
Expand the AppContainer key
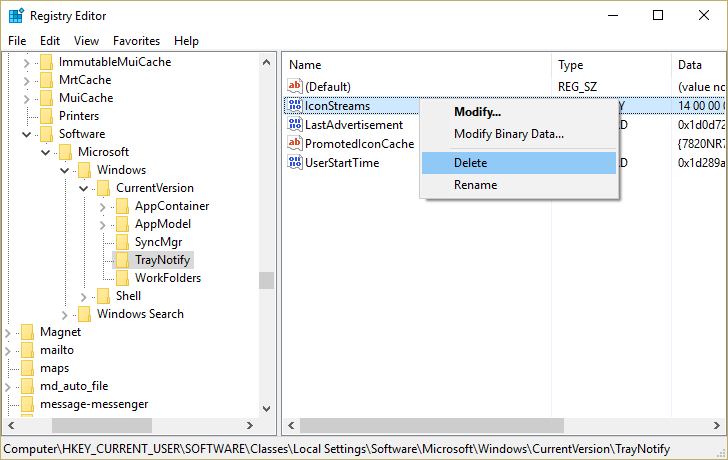(x=103, y=206)
